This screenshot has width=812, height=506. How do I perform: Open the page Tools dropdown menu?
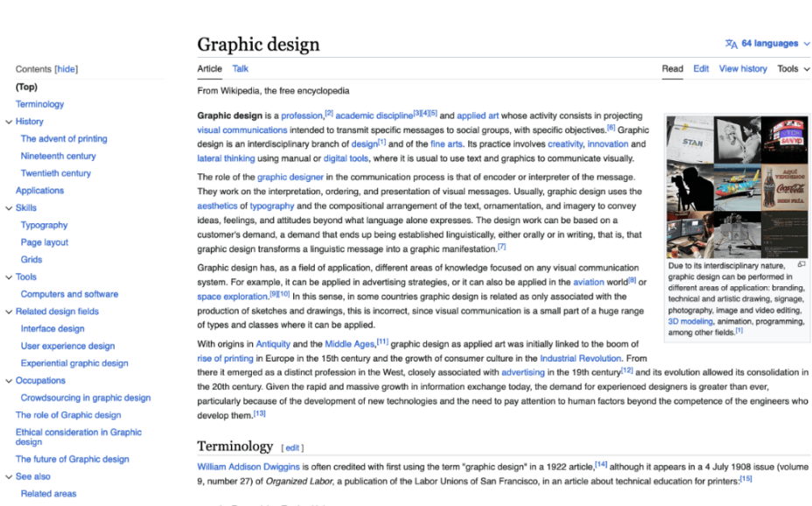[794, 69]
